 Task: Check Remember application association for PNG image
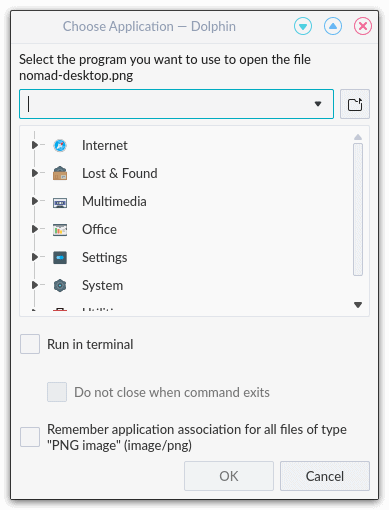click(30, 437)
